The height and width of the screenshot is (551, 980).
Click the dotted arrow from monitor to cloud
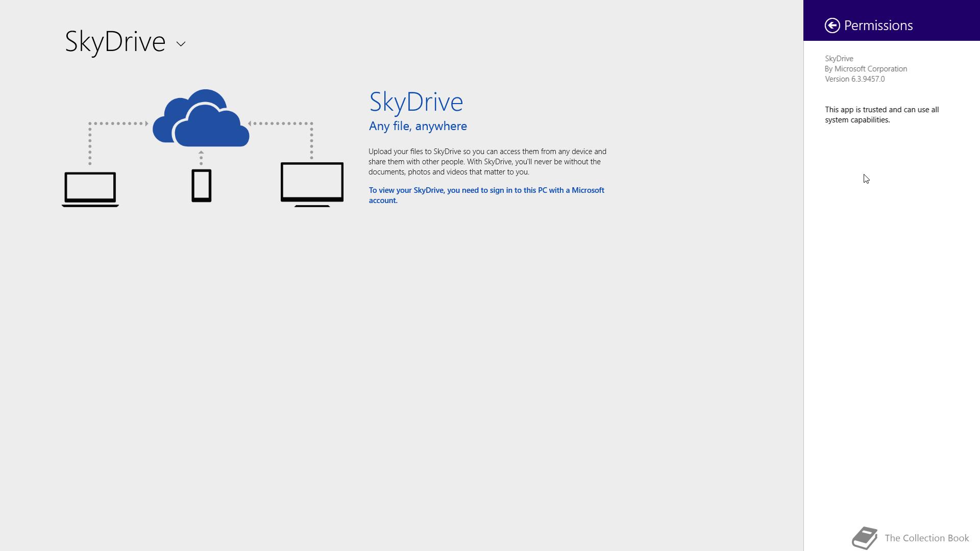click(282, 123)
